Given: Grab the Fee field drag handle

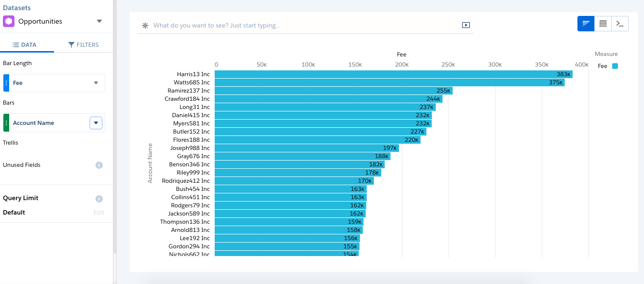Looking at the screenshot, I should coord(6,83).
